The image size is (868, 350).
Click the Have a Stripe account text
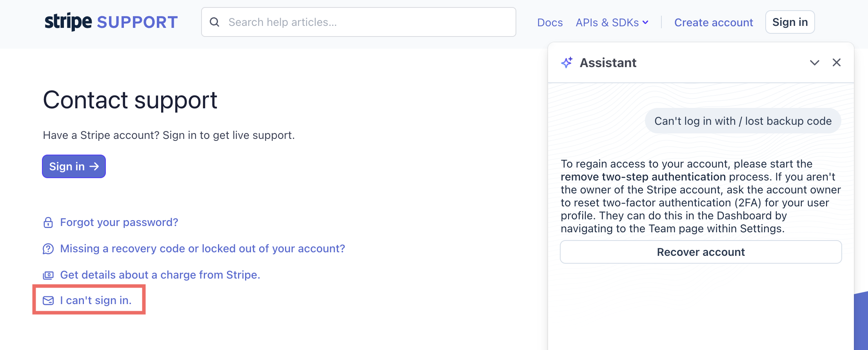pos(169,135)
